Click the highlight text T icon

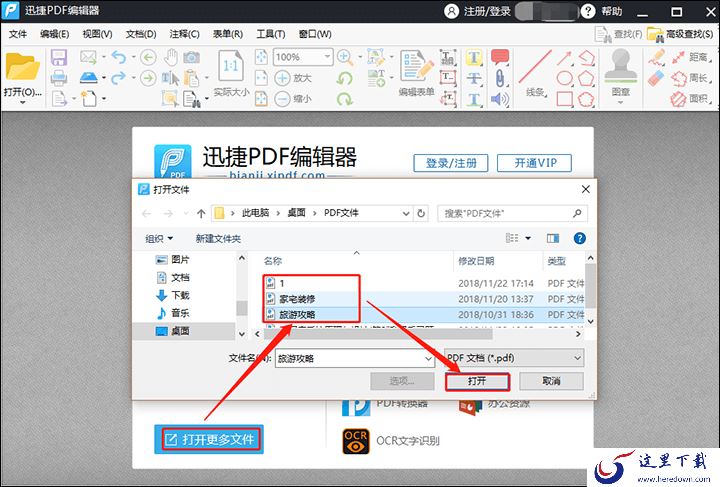point(473,58)
